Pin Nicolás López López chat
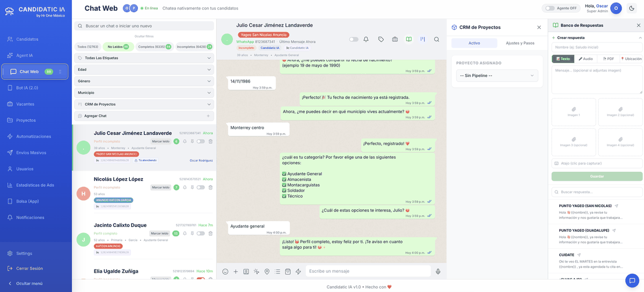The height and width of the screenshot is (292, 644). tap(192, 187)
